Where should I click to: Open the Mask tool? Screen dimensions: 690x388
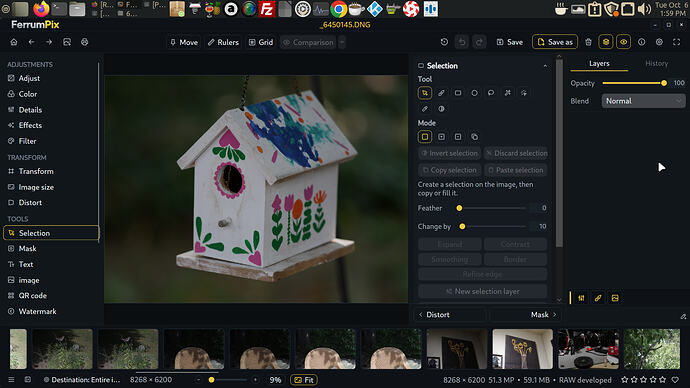51,249
